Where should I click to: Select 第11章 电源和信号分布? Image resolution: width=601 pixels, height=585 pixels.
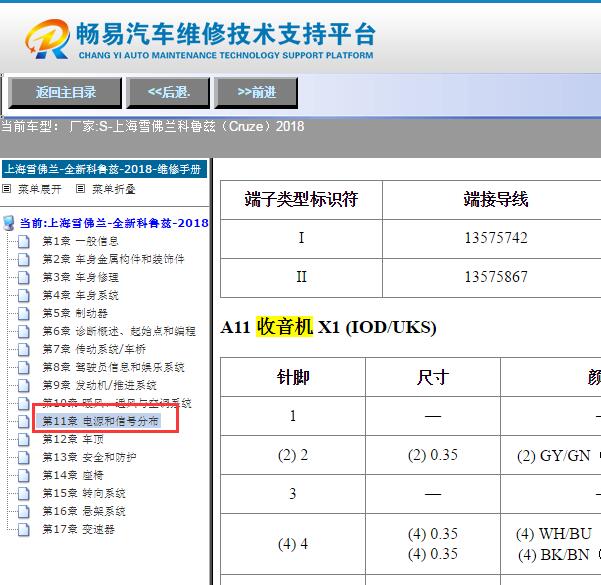[100, 421]
